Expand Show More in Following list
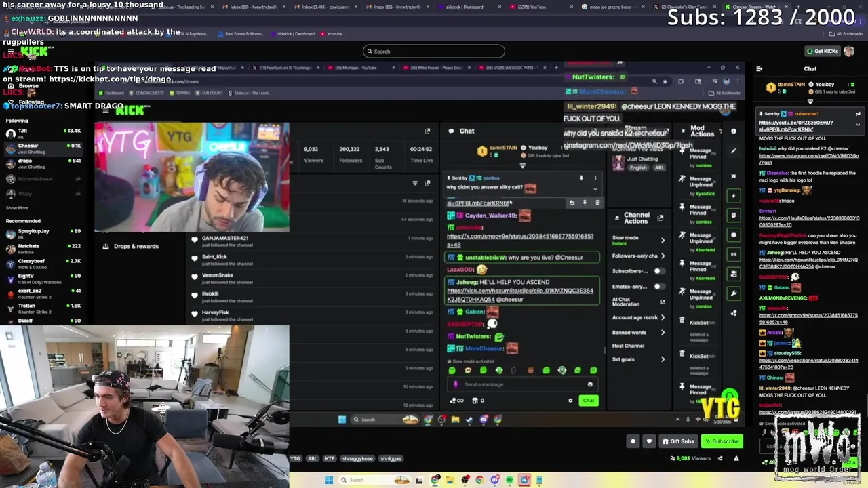This screenshot has width=868, height=488. tap(17, 208)
